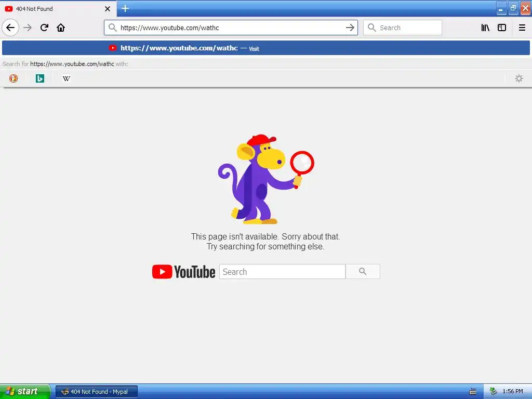532x399 pixels.
Task: Select the 404 Not Found - Mypal taskbar item
Action: click(97, 392)
